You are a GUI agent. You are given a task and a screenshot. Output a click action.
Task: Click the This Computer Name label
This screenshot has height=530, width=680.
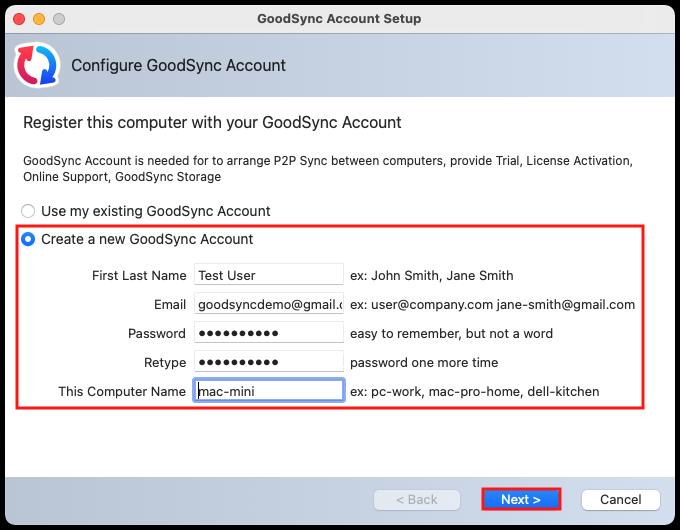pos(122,392)
